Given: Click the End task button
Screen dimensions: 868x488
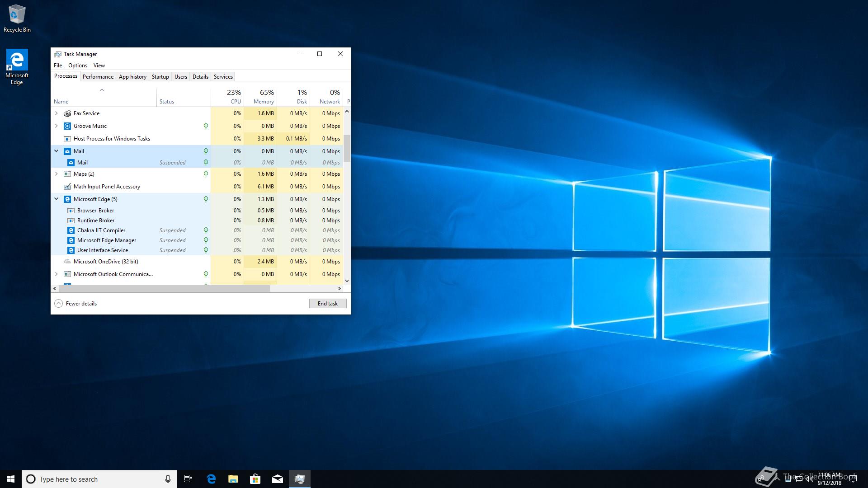Looking at the screenshot, I should click(x=328, y=304).
